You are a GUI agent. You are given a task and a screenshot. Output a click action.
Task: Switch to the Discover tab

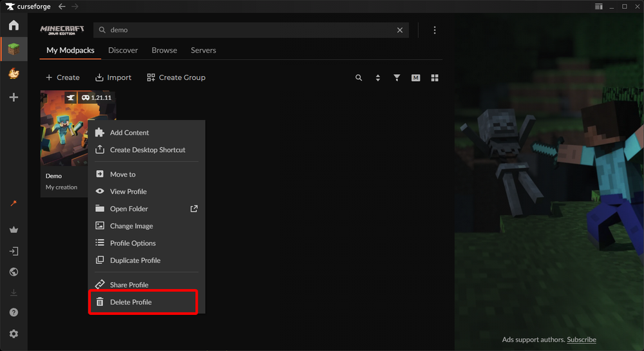point(123,50)
